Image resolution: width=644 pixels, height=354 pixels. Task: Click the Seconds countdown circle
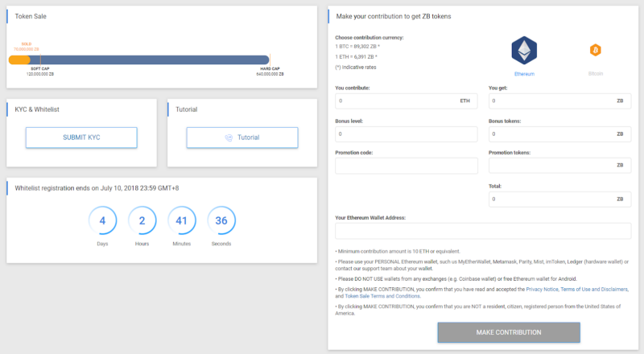pos(221,220)
